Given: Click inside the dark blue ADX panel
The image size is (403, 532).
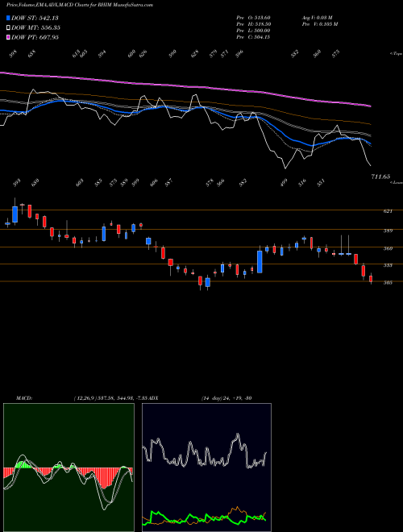Looking at the screenshot, I should pyautogui.click(x=206, y=468).
